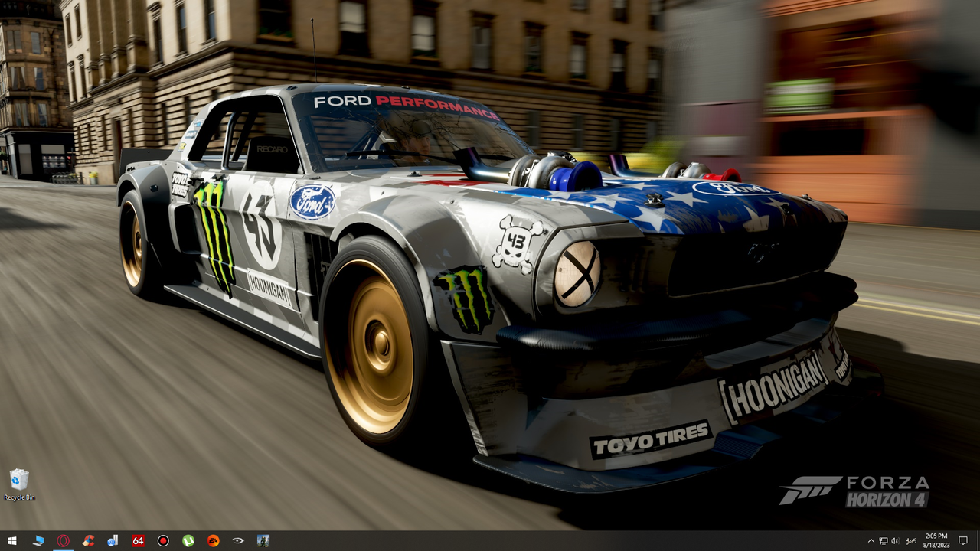Launch the red 64 taskbar application
The image size is (980, 551).
click(138, 540)
